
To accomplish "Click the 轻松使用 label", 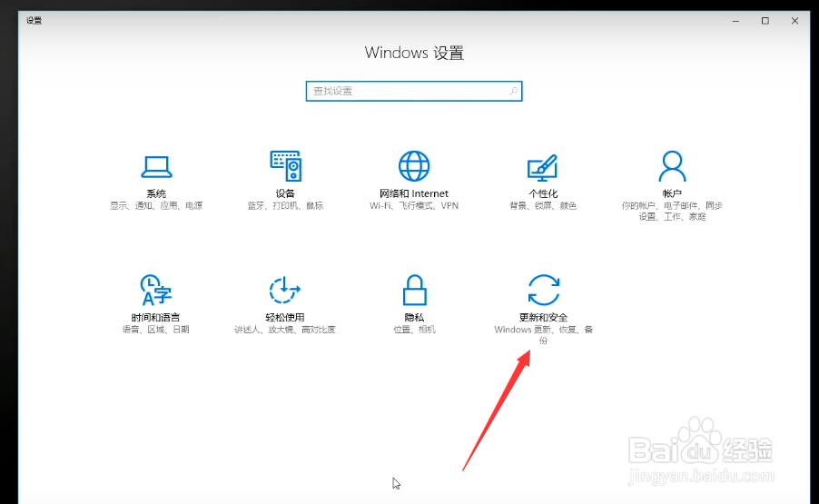I will [285, 318].
